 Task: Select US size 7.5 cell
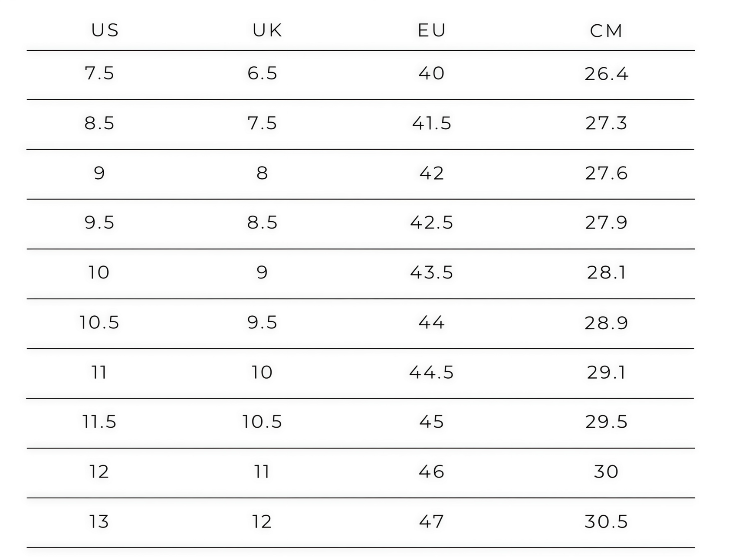click(x=99, y=73)
